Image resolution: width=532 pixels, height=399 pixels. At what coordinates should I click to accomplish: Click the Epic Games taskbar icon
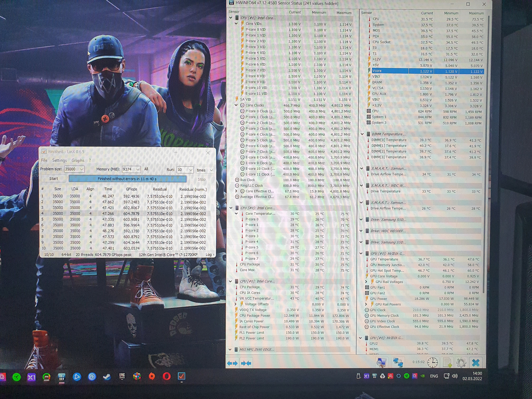122,376
